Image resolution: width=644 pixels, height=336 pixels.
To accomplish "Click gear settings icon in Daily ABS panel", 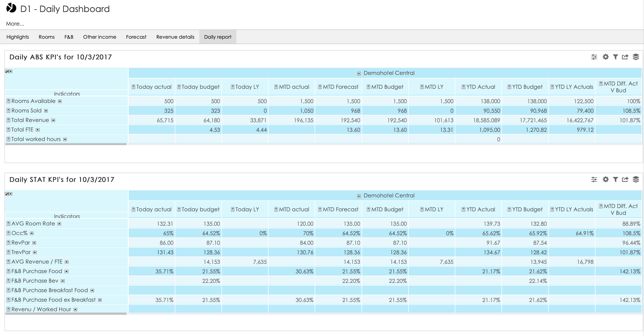I will (606, 57).
